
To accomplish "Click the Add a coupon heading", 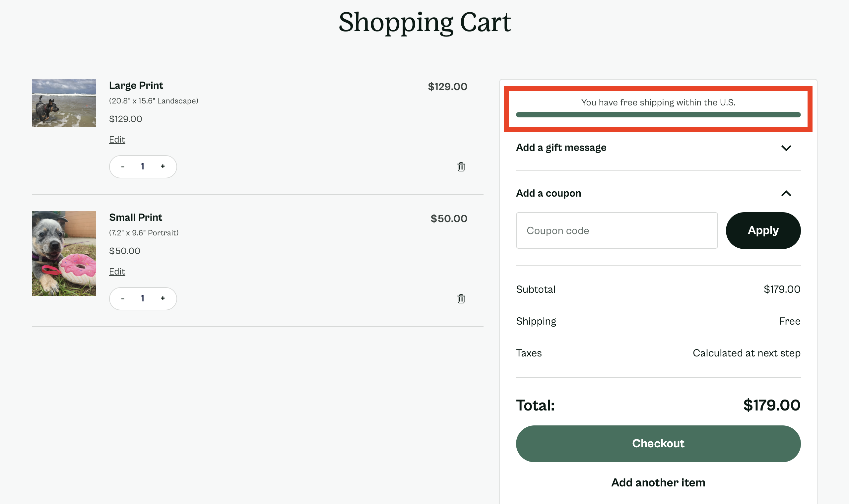I will coord(549,193).
